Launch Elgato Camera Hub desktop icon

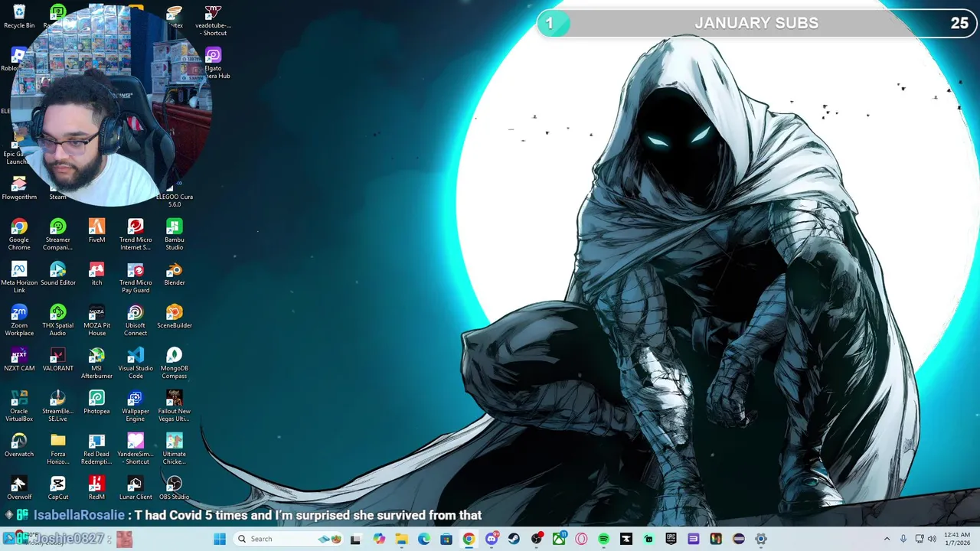[x=214, y=63]
